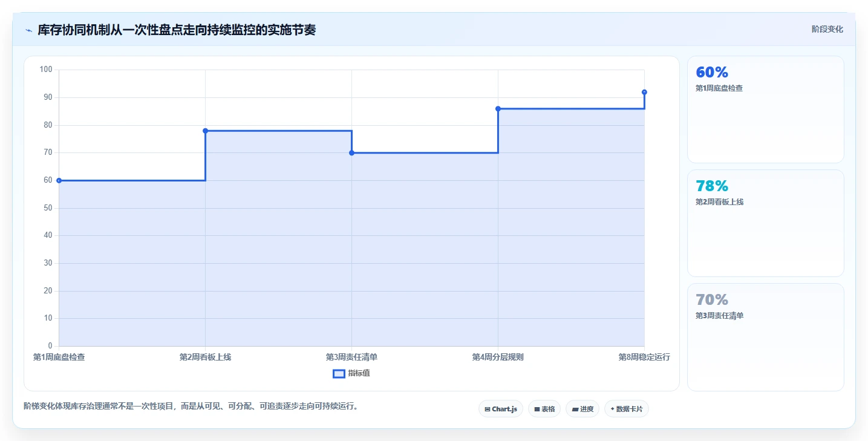Toggle the 指标值 legend item
This screenshot has height=441, width=868.
(x=351, y=373)
